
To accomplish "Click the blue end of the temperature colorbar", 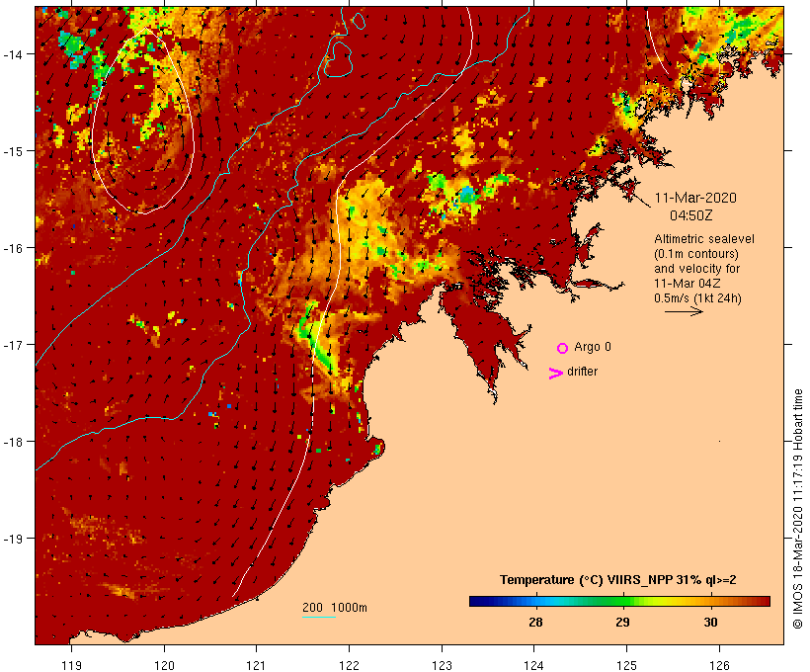I will (x=478, y=601).
